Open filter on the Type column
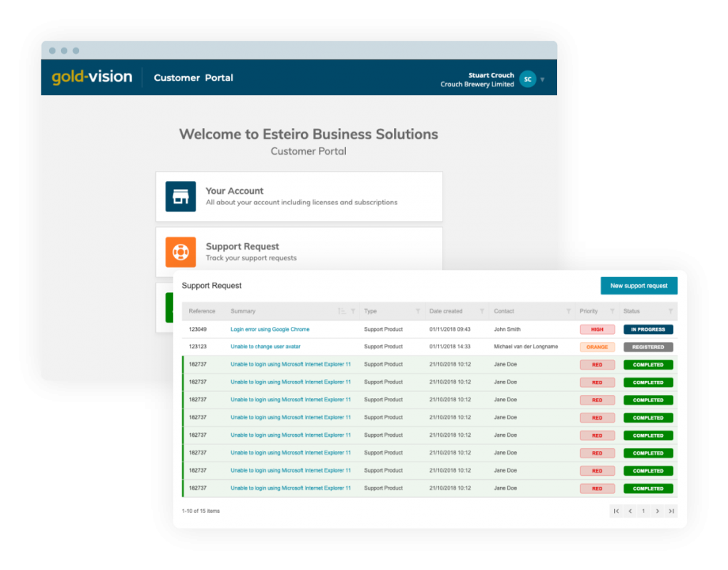 [418, 311]
